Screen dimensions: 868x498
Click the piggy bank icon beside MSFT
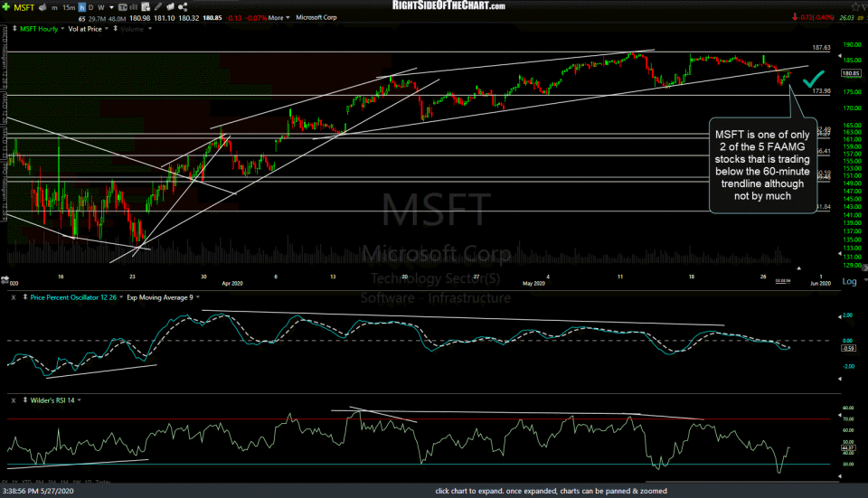pos(43,7)
